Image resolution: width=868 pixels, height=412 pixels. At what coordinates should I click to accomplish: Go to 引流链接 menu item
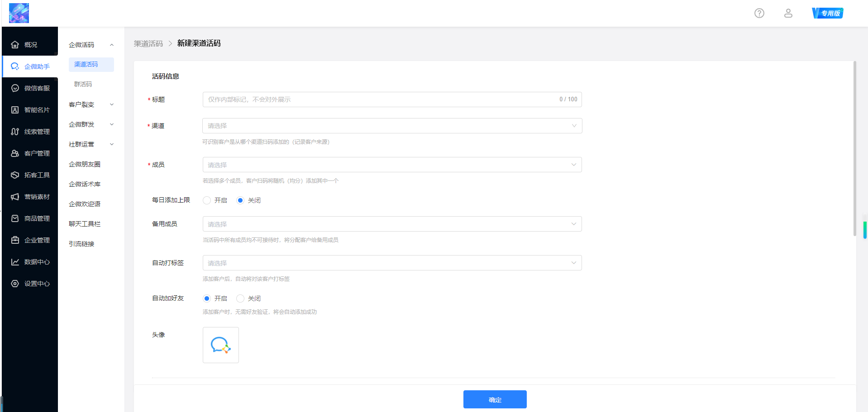click(81, 244)
